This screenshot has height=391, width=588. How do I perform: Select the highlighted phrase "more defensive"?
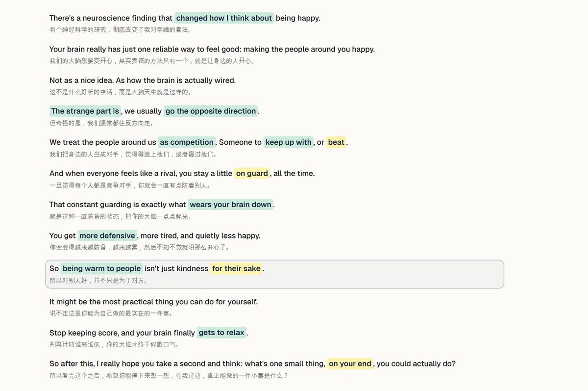pos(107,235)
